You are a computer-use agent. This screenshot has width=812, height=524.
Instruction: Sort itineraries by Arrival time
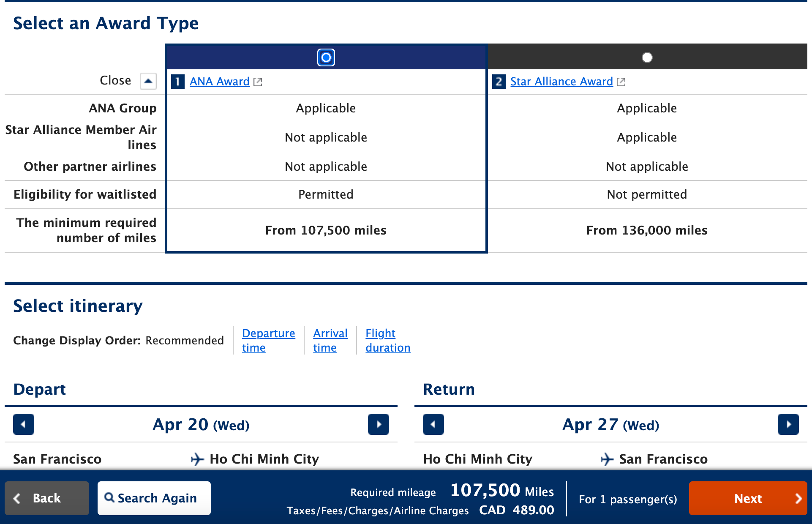point(330,340)
